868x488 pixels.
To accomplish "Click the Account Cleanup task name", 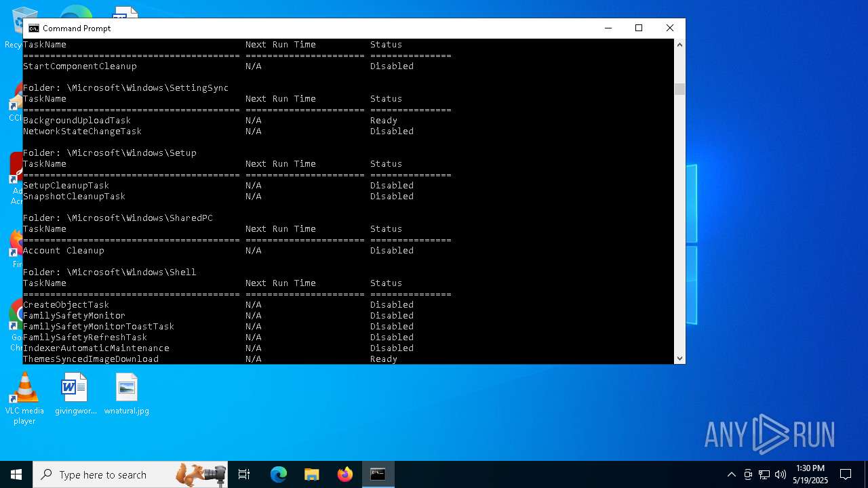I will [x=64, y=251].
